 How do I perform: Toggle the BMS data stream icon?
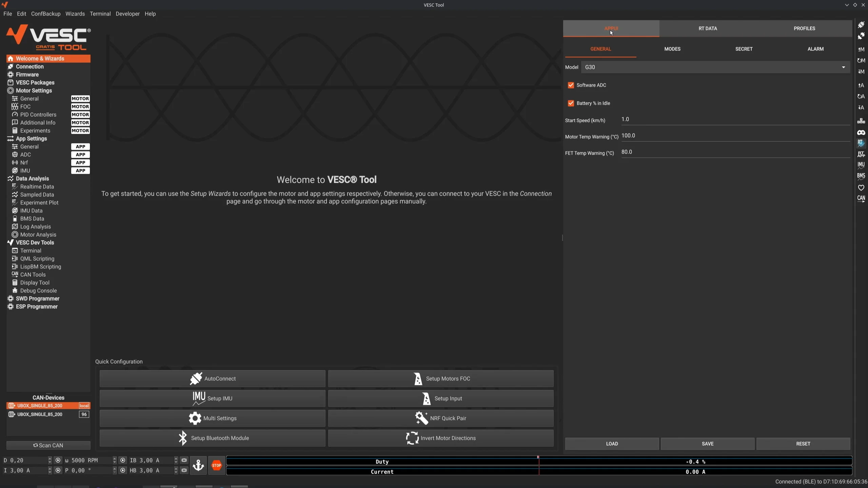tap(861, 177)
